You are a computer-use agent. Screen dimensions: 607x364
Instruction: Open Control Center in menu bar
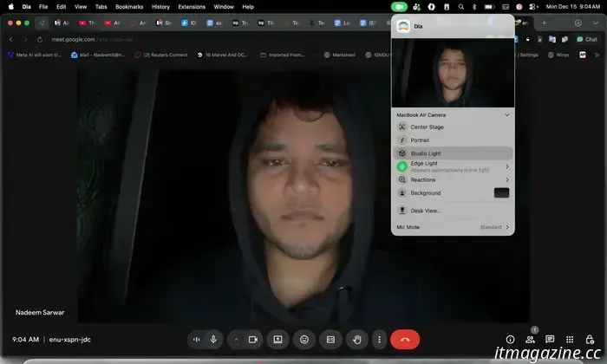[534, 7]
